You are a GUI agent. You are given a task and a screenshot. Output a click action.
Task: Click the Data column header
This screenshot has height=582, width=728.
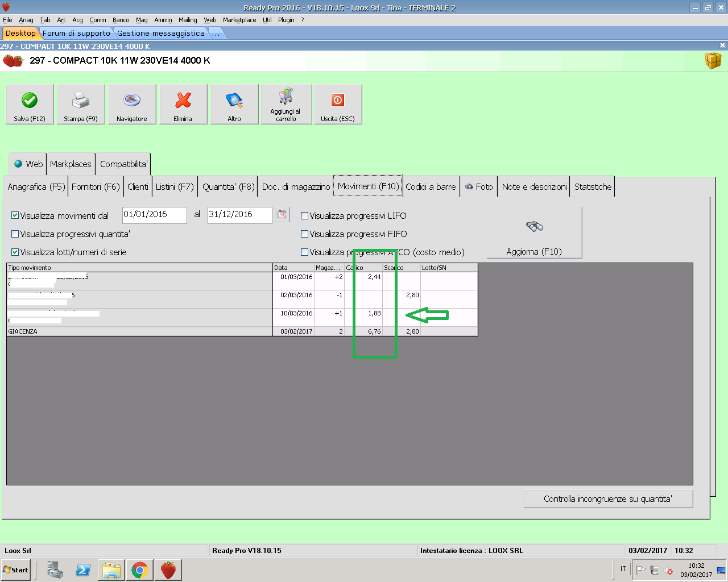coord(293,268)
